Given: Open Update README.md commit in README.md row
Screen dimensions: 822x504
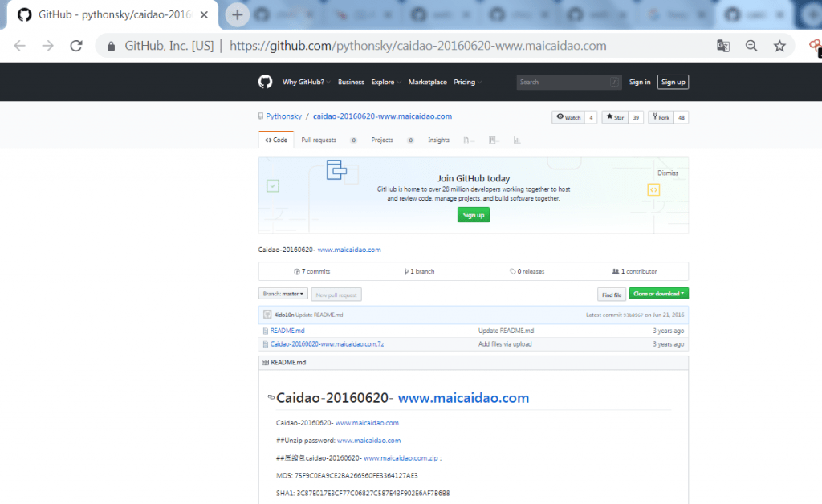Looking at the screenshot, I should coord(506,331).
